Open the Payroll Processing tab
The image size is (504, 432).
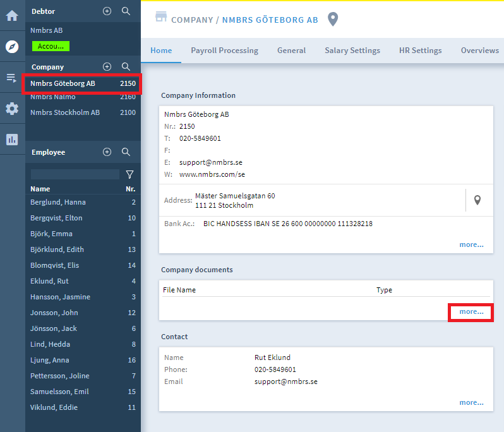pos(224,51)
